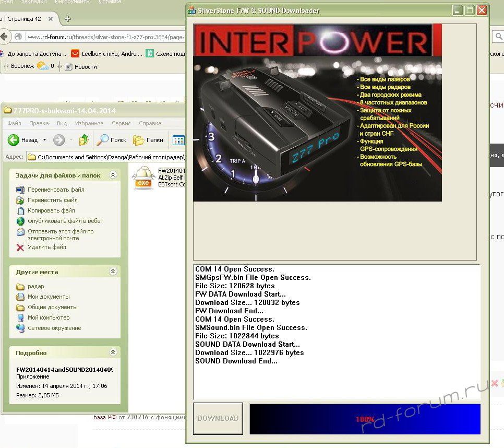
Task: Open the Сервис menu in Explorer
Action: pyautogui.click(x=121, y=123)
